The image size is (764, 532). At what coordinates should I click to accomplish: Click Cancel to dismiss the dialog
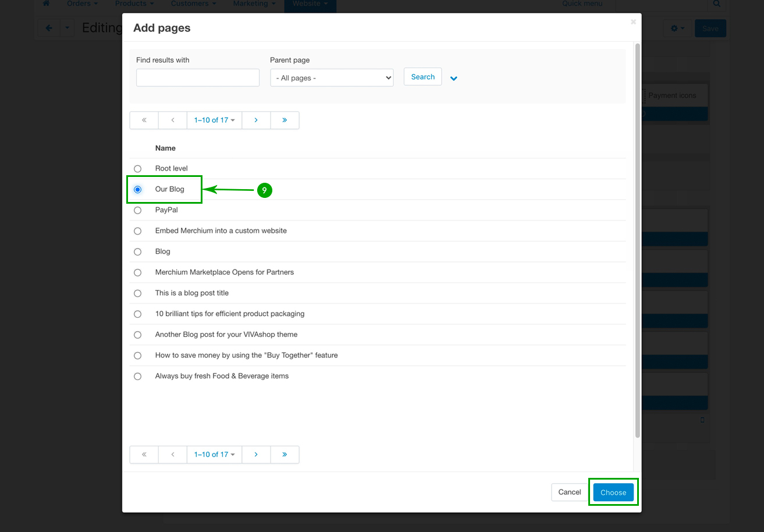click(569, 492)
